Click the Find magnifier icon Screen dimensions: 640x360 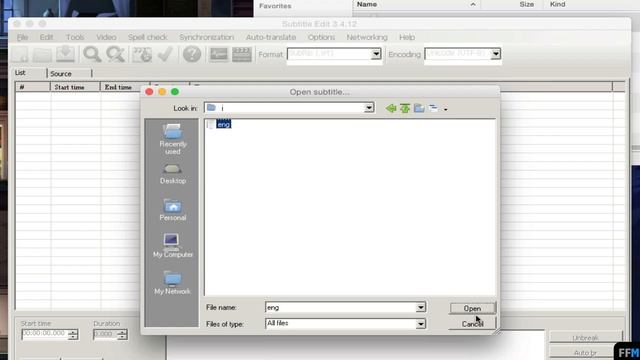tap(92, 54)
